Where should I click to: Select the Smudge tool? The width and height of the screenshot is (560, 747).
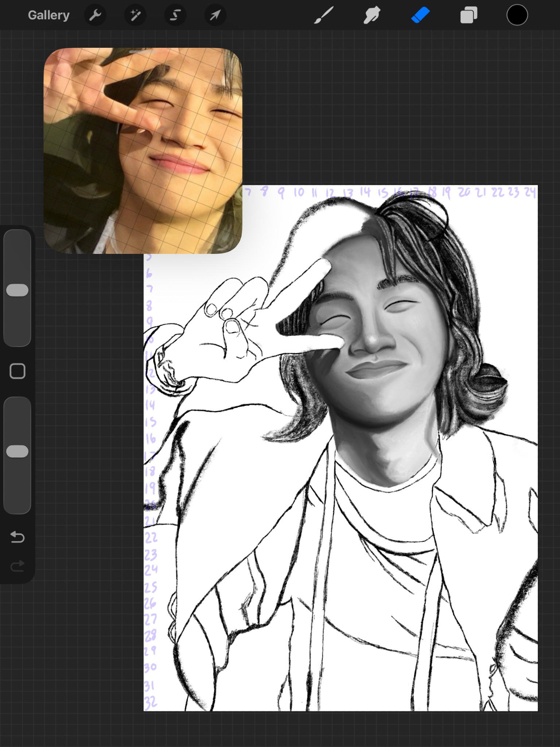(372, 15)
